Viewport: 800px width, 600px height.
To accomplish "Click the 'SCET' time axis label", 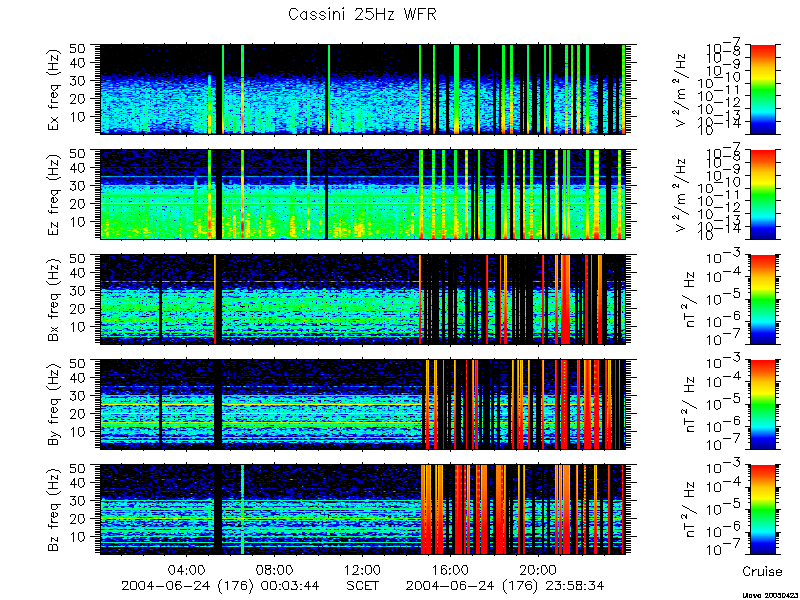I will pyautogui.click(x=363, y=585).
